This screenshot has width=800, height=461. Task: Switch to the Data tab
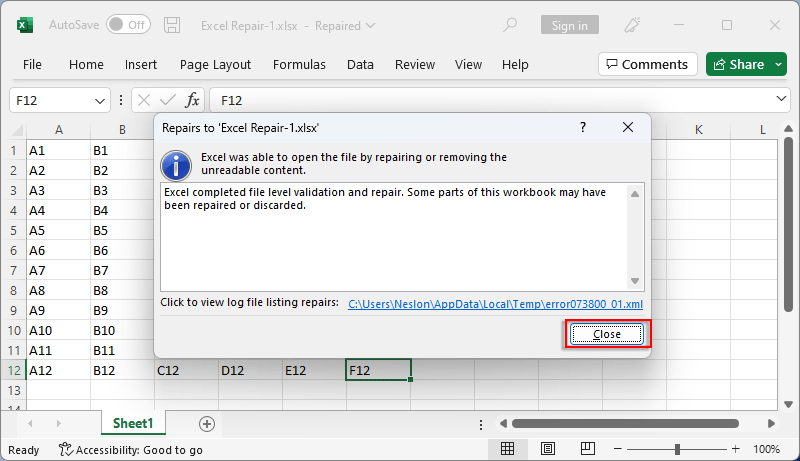point(360,65)
